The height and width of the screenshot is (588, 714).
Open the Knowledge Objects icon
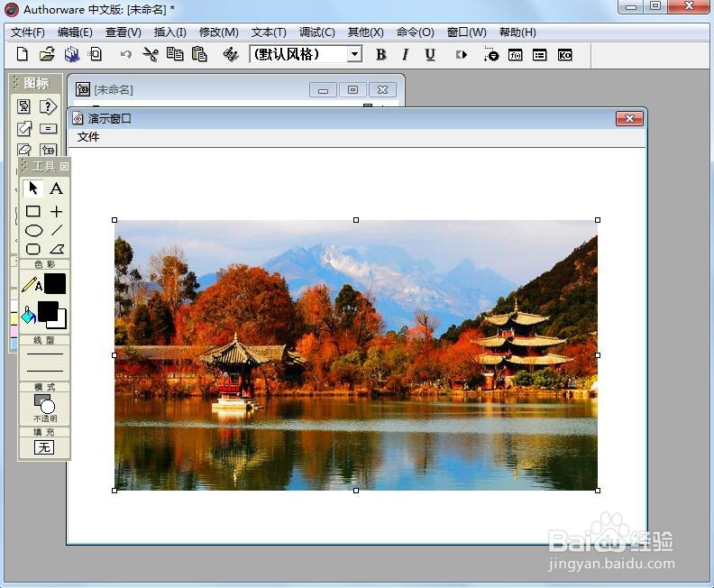[564, 55]
